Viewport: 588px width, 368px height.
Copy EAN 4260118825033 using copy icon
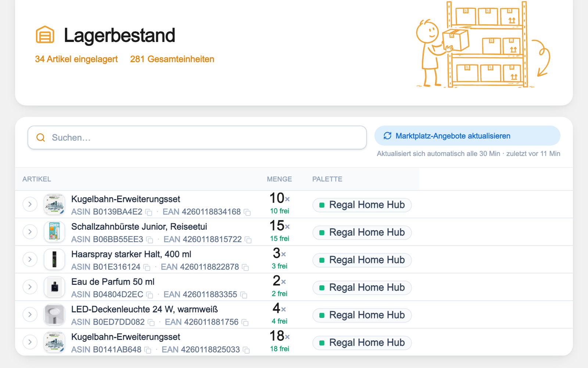tap(246, 350)
